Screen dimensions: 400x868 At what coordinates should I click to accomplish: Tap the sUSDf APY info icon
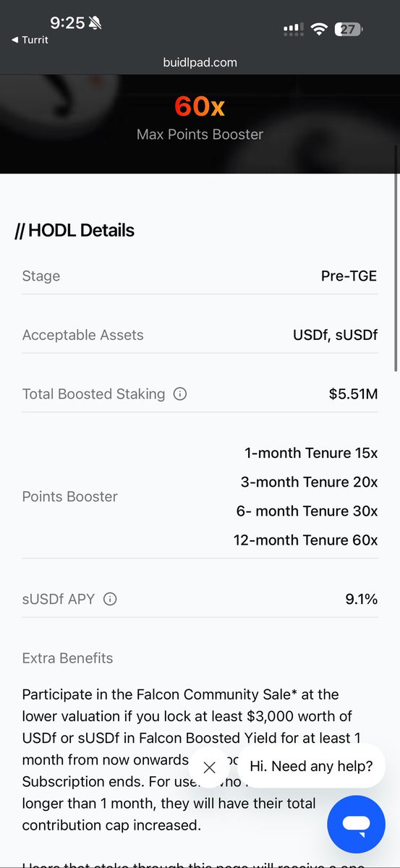tap(110, 599)
